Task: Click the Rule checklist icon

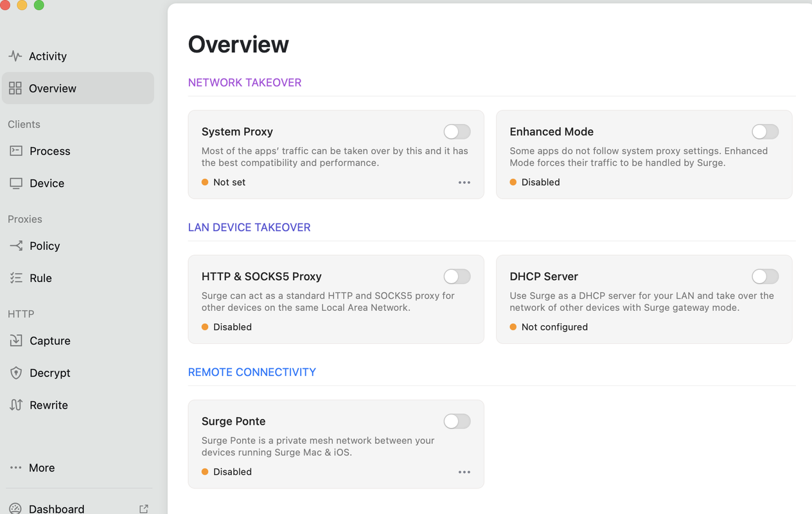Action: click(16, 278)
